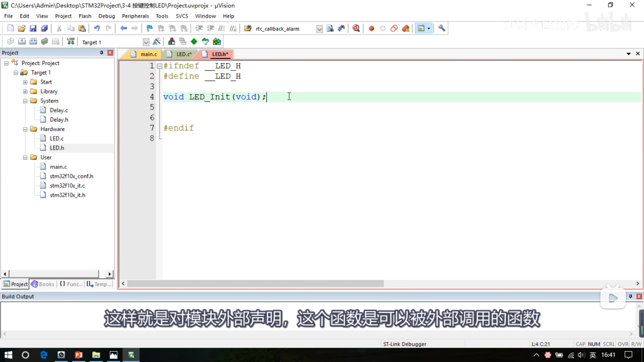This screenshot has height=362, width=644.
Task: Click the Undo toolbar icon
Action: pos(97,28)
